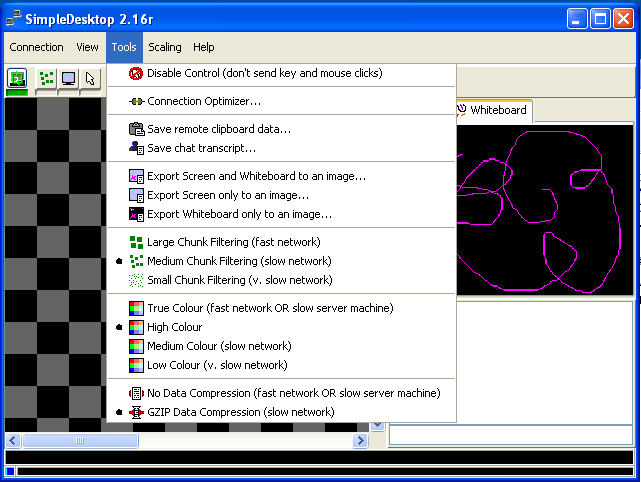Click the horizontal scrollbar left arrow
This screenshot has width=641, height=482.
point(13,441)
